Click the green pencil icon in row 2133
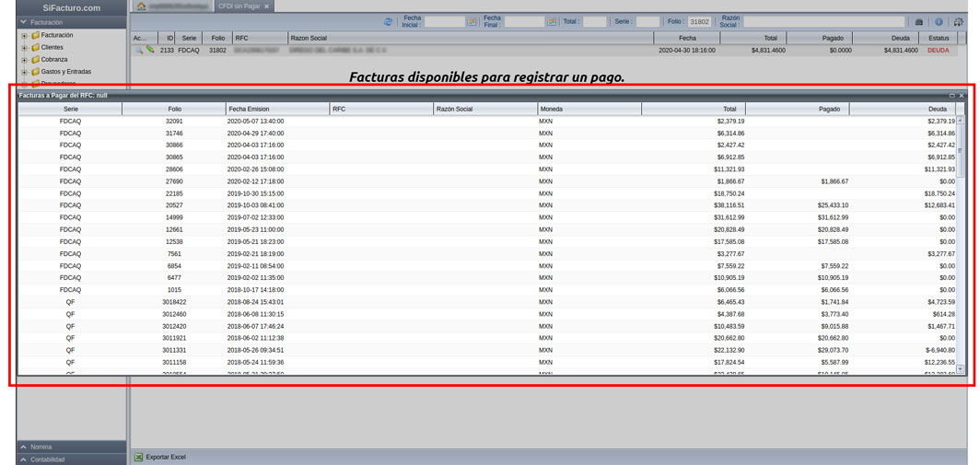Viewport: 980px width, 465px height. [150, 51]
